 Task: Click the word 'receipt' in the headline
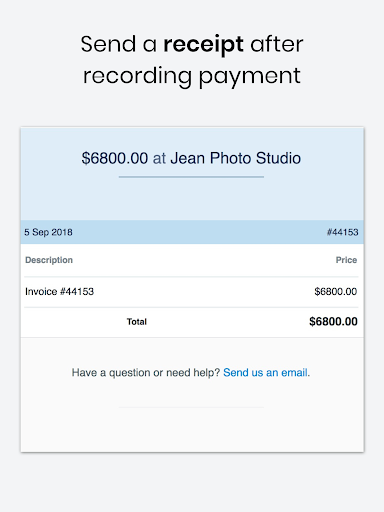(203, 45)
